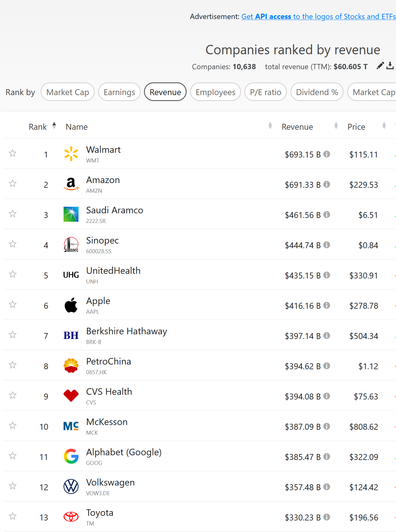Click total revenue value $60.605 T

pyautogui.click(x=351, y=67)
